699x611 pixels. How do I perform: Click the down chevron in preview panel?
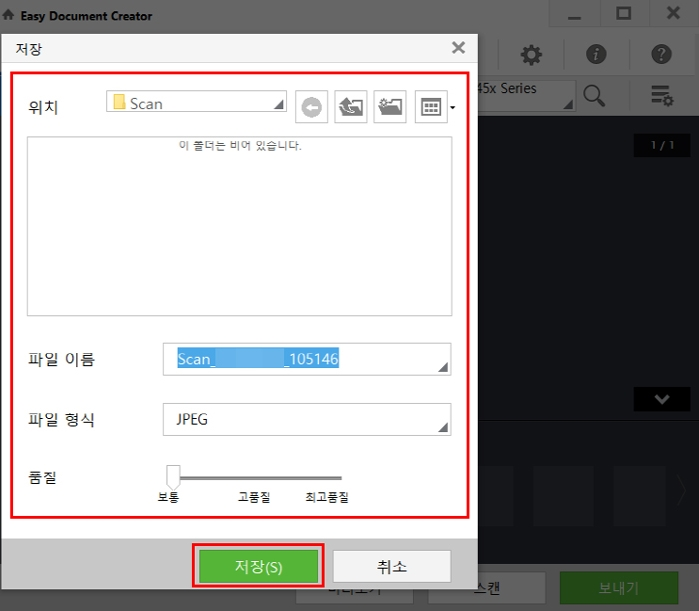coord(662,399)
